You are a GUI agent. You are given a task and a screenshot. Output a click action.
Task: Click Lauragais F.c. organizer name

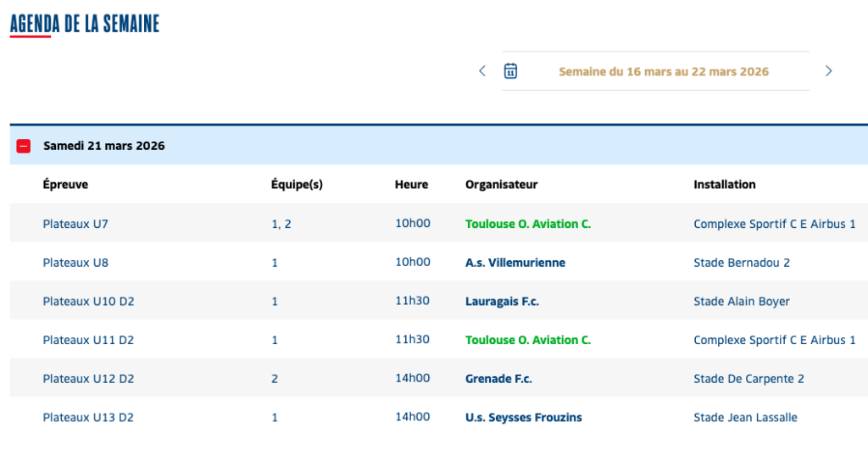tap(502, 302)
